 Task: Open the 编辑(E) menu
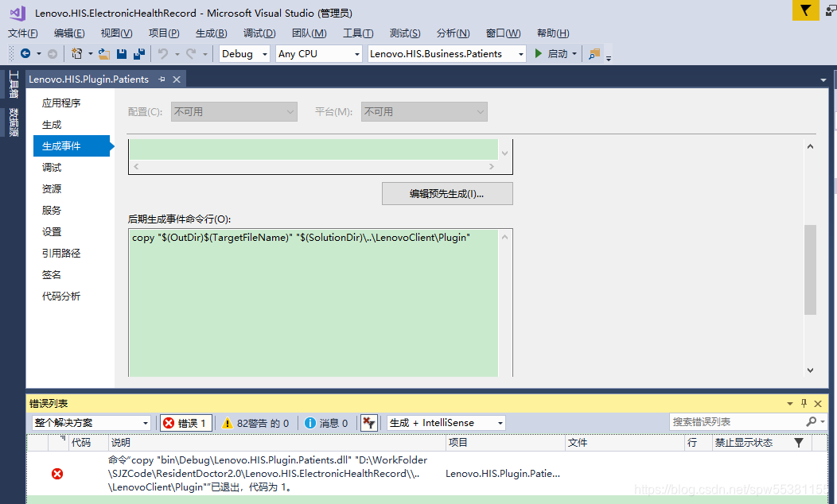[69, 33]
